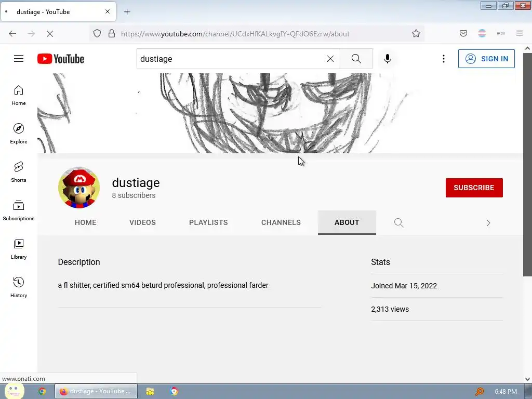Image resolution: width=532 pixels, height=399 pixels.
Task: Click the SIGN IN button
Action: coord(486,59)
